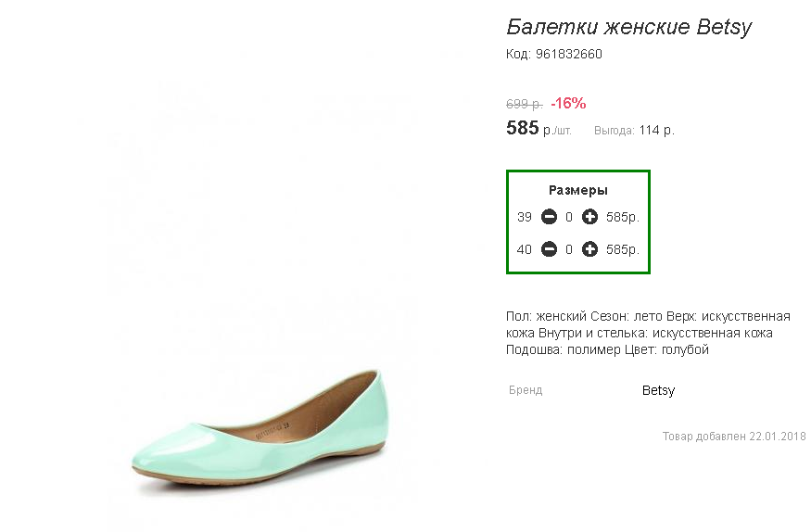This screenshot has height=532, width=811.
Task: Click the current price 585 р./шт.
Action: tap(539, 128)
